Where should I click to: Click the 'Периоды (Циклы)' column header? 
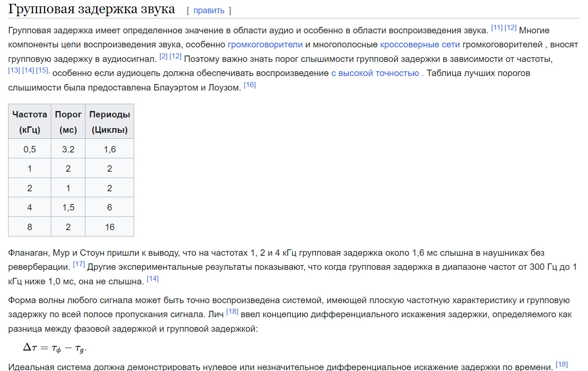[110, 122]
